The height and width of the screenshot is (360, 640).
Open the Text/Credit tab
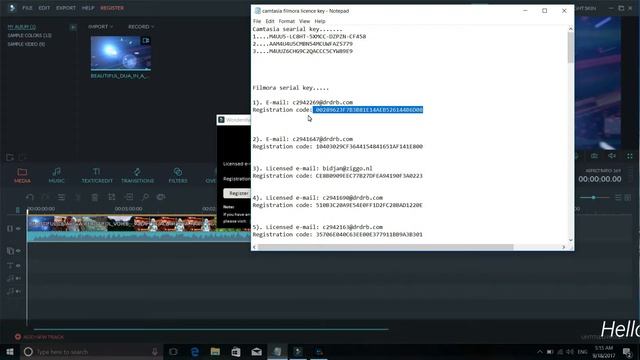click(97, 176)
